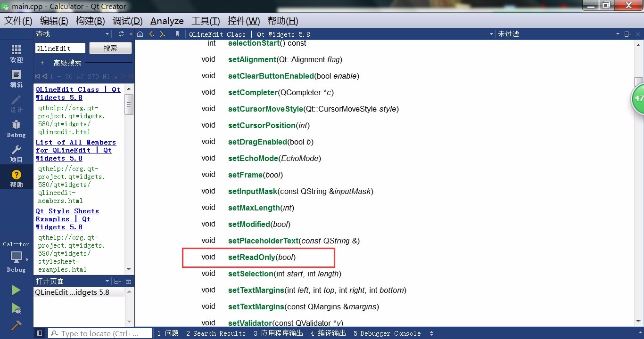The image size is (644, 339).
Task: Open 'Qt Style Sheets Examples' search result
Action: 67,219
